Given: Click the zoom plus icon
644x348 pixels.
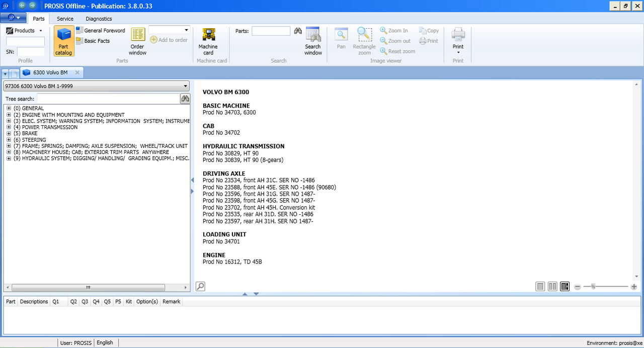Looking at the screenshot, I should [x=634, y=287].
